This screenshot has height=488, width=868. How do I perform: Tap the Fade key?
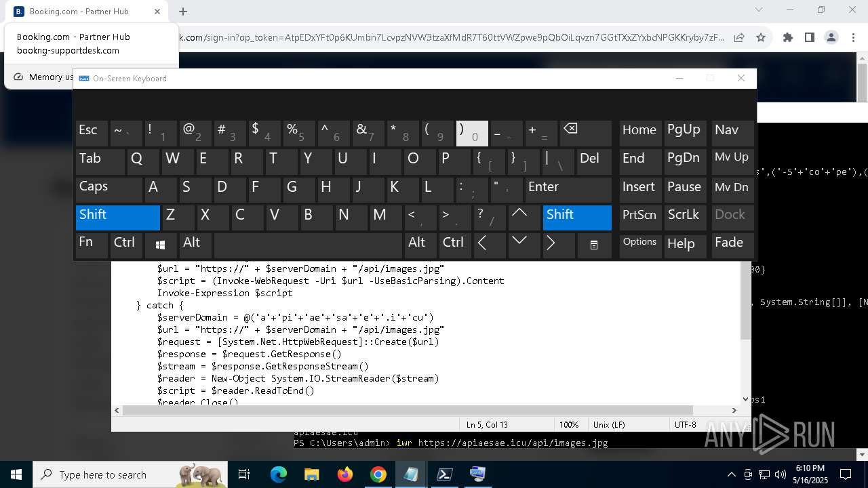[x=732, y=245]
